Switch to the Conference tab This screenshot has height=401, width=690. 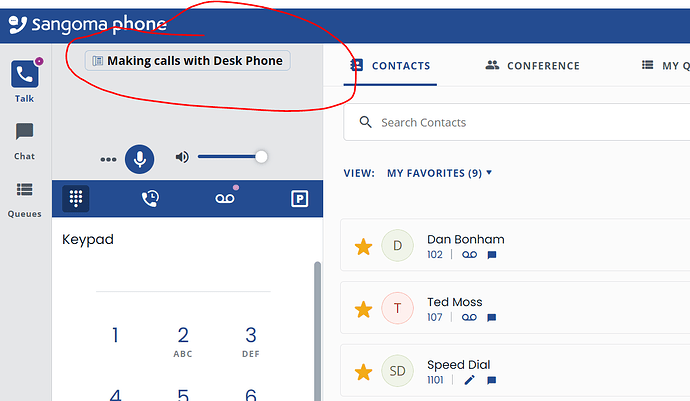point(532,66)
